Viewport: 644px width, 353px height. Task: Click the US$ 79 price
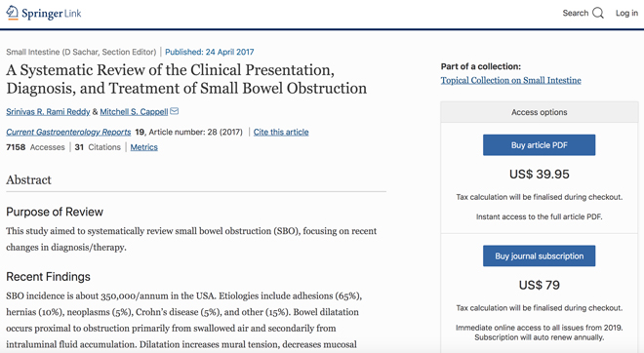pos(540,285)
